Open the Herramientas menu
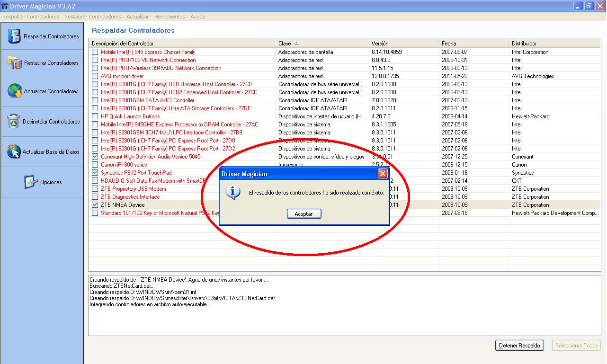Image resolution: width=607 pixels, height=364 pixels. [170, 17]
